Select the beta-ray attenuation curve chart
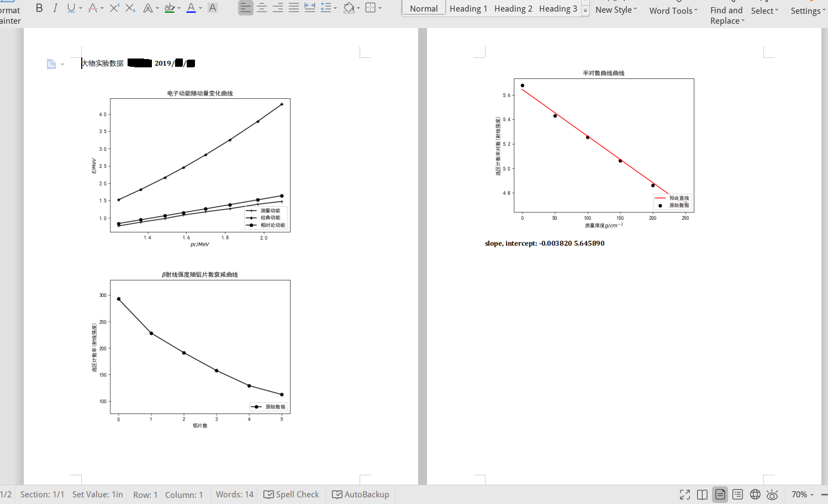 pyautogui.click(x=191, y=350)
